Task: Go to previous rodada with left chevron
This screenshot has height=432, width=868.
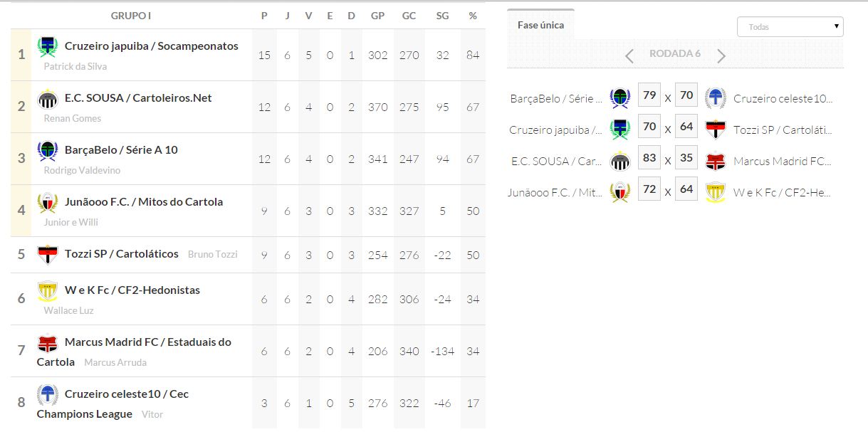Action: pyautogui.click(x=629, y=56)
